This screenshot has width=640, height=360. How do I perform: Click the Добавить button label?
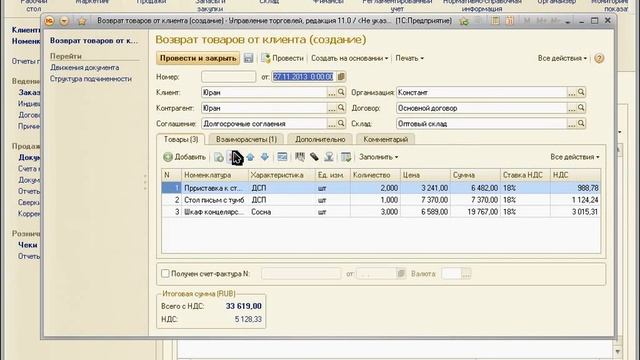(x=190, y=157)
